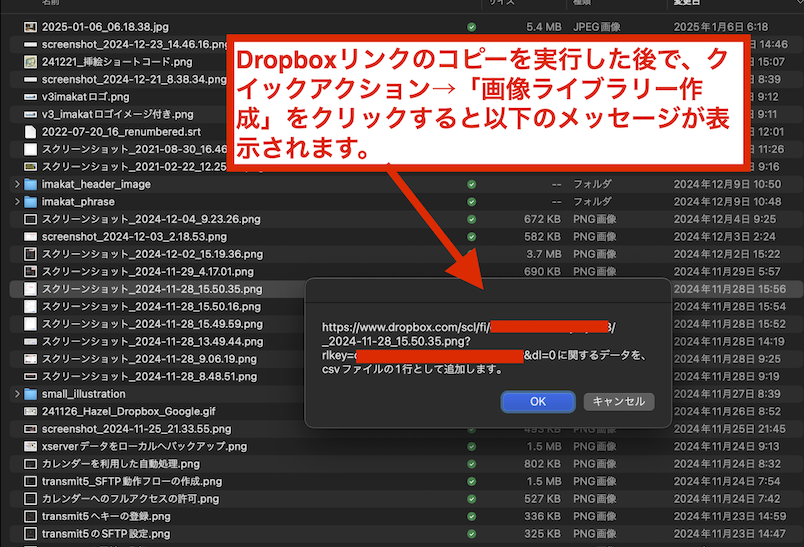The width and height of the screenshot is (804, 547).
Task: Click the green sync checkmark for imakat_phrase folder
Action: (x=471, y=202)
